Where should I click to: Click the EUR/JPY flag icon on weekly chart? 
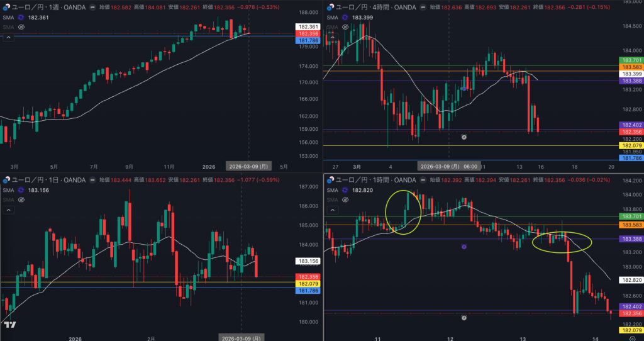click(6, 7)
